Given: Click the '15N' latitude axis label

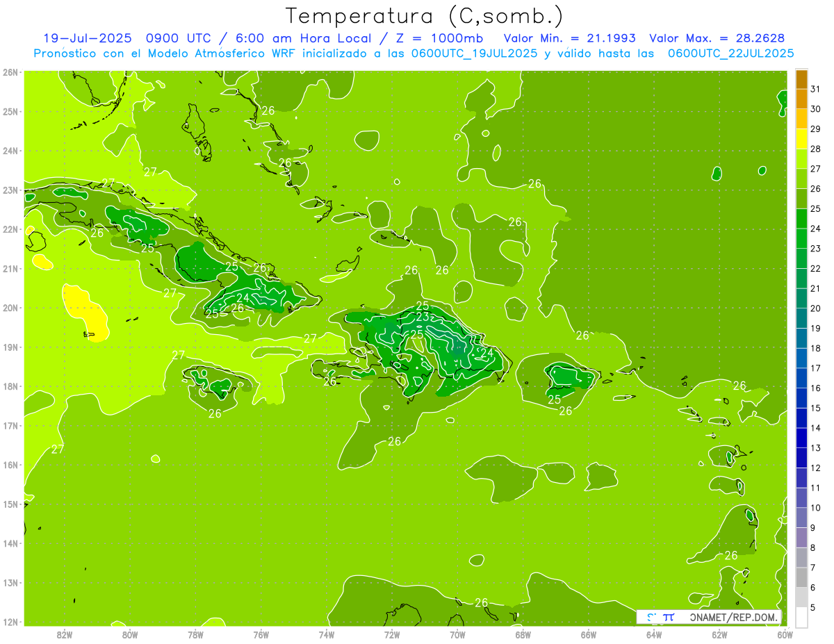Looking at the screenshot, I should coord(10,504).
